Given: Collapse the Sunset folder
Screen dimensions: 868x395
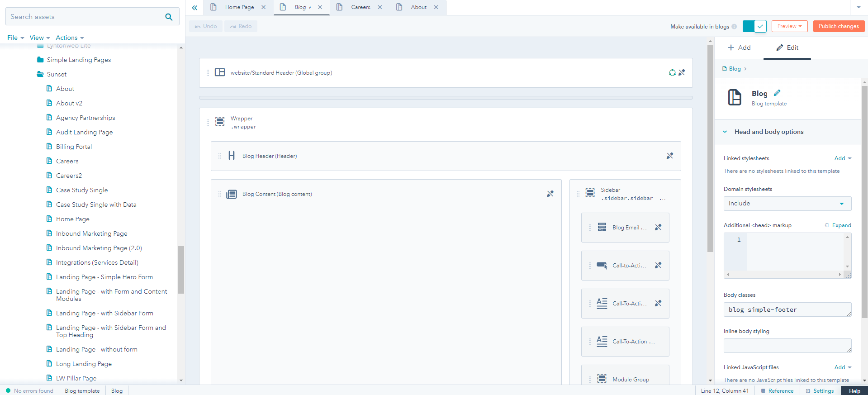Looking at the screenshot, I should point(40,74).
